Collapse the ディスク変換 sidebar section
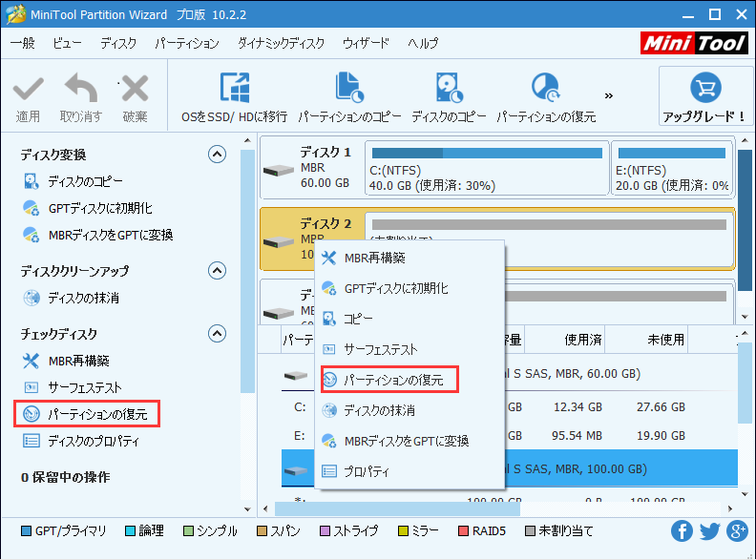The width and height of the screenshot is (756, 560). (x=217, y=155)
